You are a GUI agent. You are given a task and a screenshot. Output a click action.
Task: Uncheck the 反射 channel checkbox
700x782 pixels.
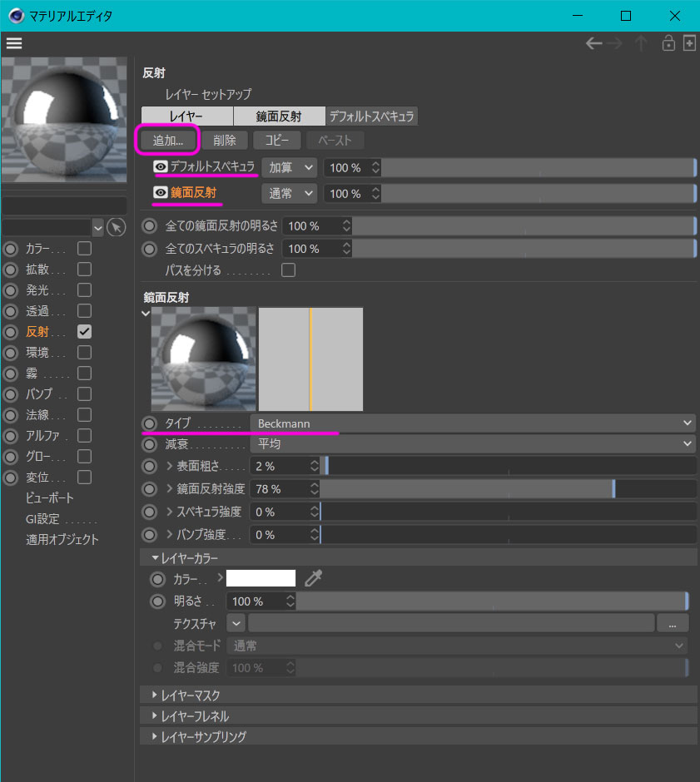pos(84,331)
